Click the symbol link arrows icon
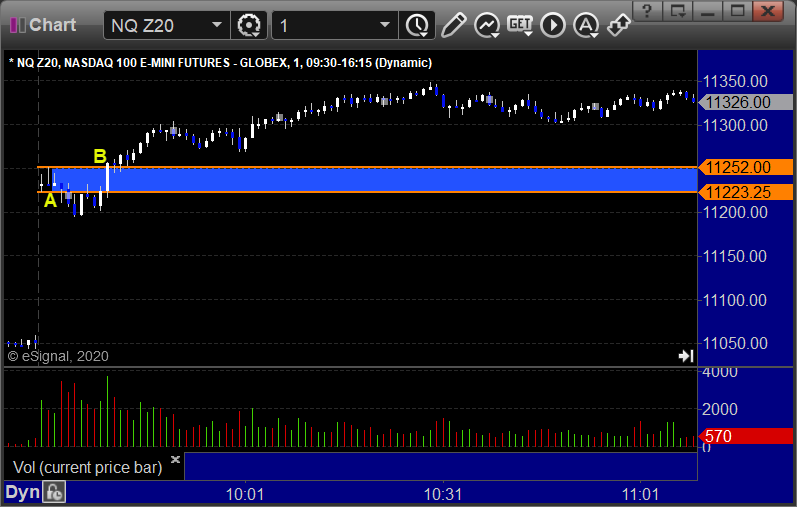 point(619,25)
